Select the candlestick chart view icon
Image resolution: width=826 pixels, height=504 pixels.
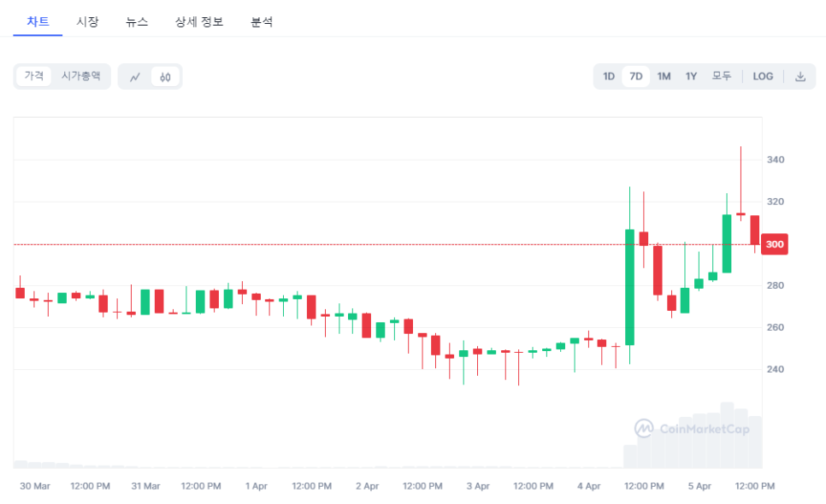click(x=165, y=77)
